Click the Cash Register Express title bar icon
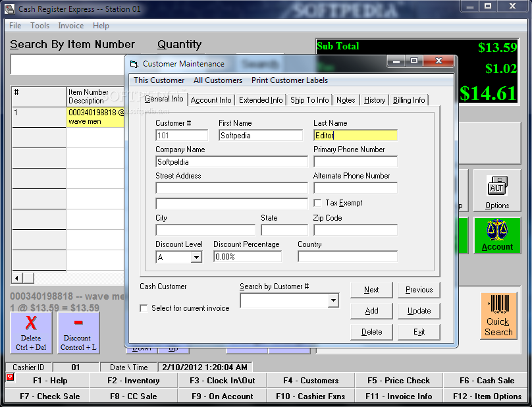The height and width of the screenshot is (407, 532). pyautogui.click(x=10, y=9)
